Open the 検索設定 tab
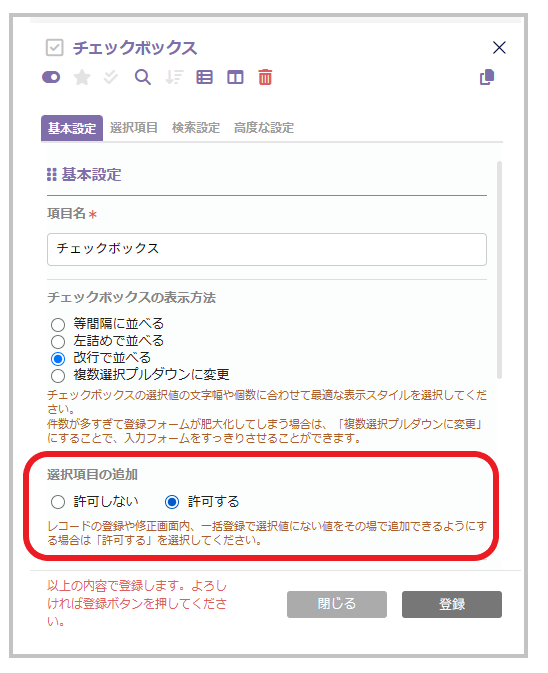This screenshot has width=548, height=673. [196, 127]
